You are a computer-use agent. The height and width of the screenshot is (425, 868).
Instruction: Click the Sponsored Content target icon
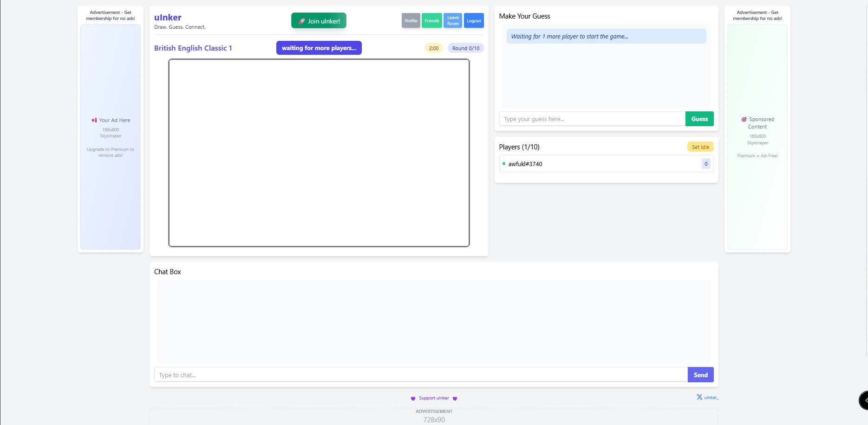coord(744,119)
